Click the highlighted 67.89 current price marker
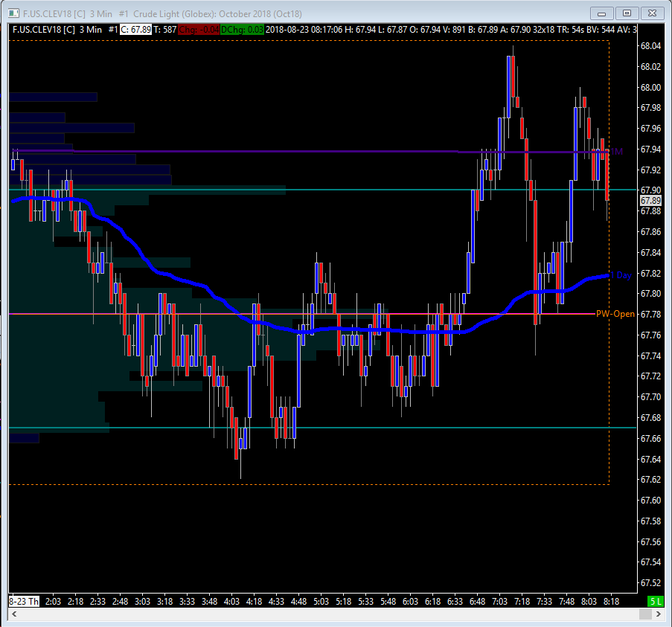 pyautogui.click(x=650, y=200)
